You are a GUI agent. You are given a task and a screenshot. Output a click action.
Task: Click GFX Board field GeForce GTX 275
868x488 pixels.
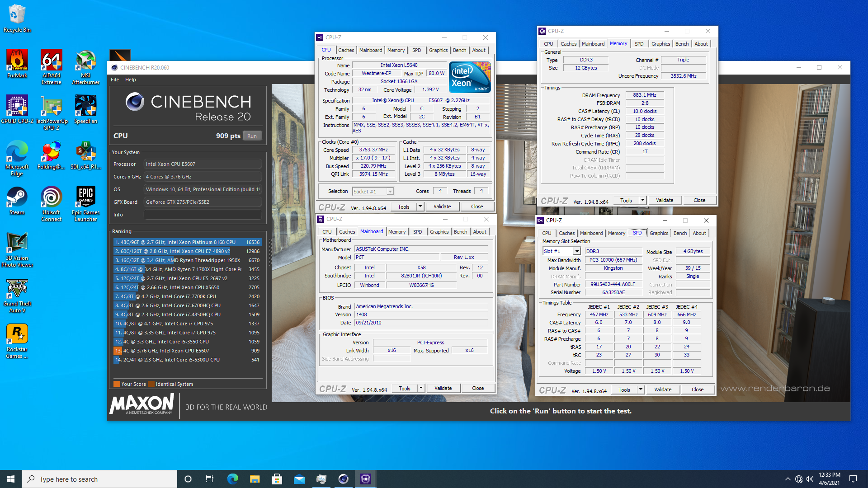tap(203, 202)
